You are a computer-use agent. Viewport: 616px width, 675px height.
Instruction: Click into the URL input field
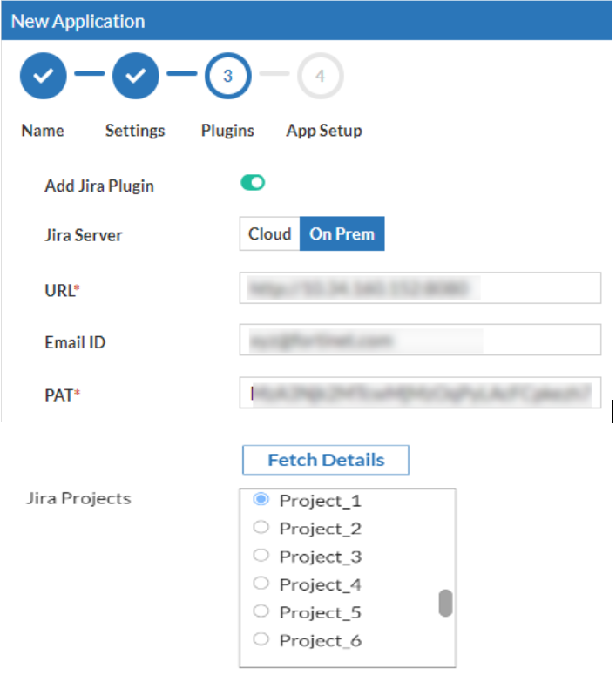coord(420,287)
